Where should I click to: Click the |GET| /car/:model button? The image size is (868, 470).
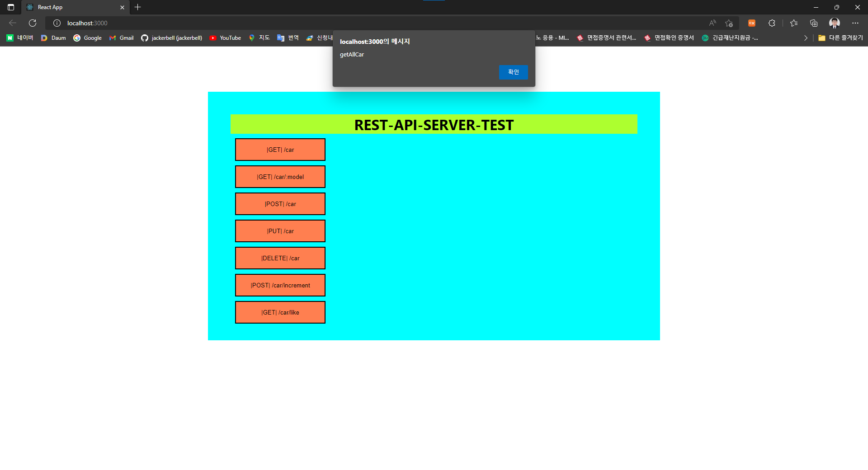pyautogui.click(x=280, y=177)
